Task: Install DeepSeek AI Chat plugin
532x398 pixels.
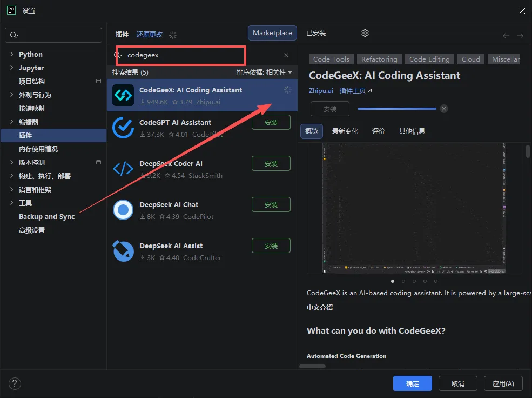Action: 271,204
